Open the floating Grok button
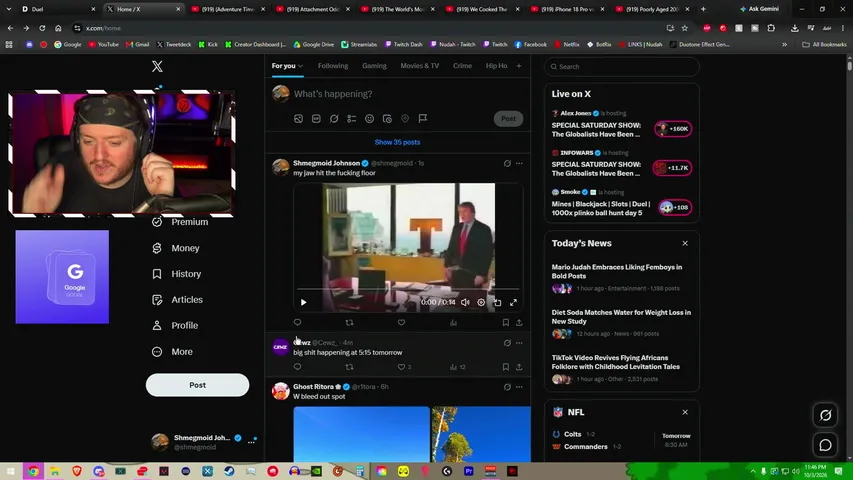Screen dimensions: 853x480 825,415
